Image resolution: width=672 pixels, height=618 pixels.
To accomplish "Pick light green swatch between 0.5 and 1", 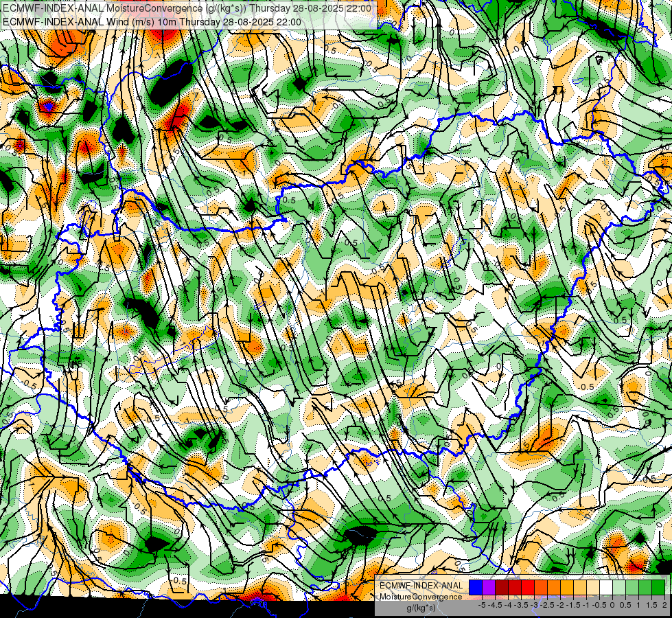I will point(632,588).
